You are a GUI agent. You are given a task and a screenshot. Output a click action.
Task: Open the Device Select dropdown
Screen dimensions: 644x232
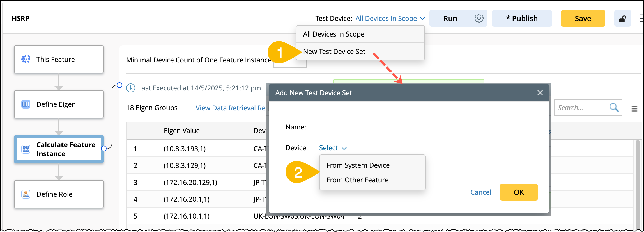coord(333,148)
